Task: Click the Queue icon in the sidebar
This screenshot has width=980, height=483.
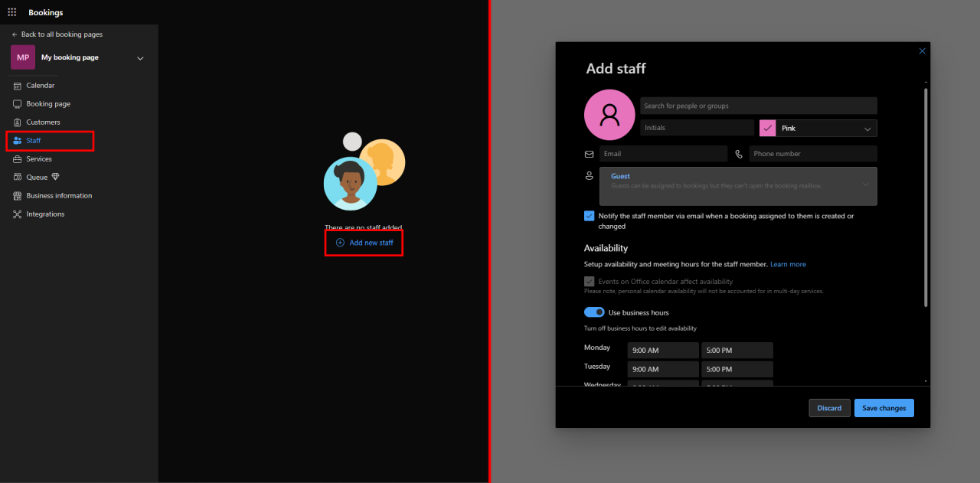Action: pos(18,178)
